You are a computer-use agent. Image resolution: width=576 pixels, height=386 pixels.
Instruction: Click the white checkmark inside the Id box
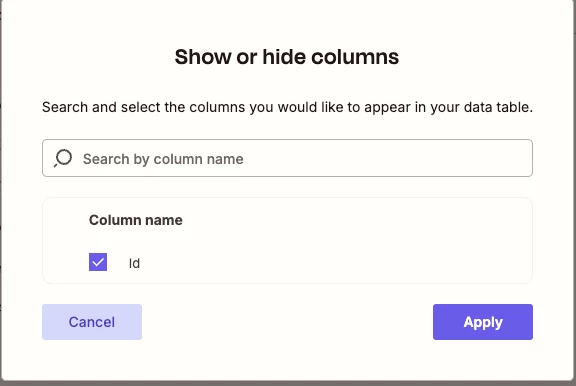click(x=98, y=262)
